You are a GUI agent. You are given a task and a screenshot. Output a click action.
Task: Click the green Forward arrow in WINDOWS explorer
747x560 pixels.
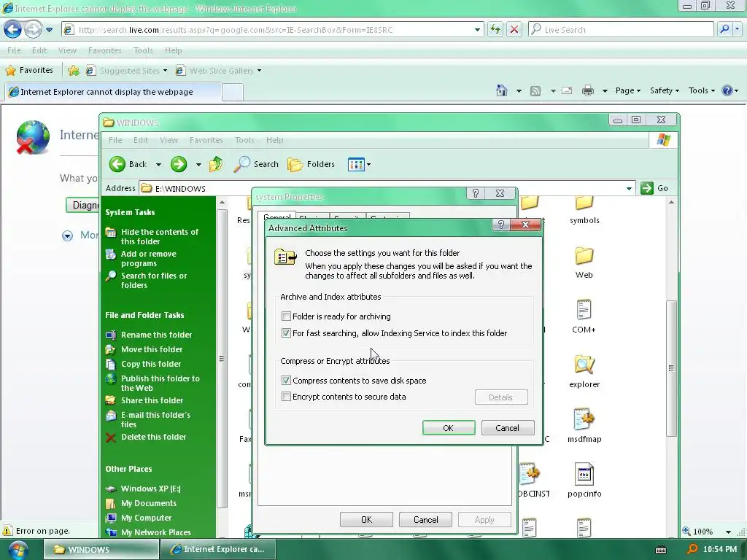click(179, 164)
